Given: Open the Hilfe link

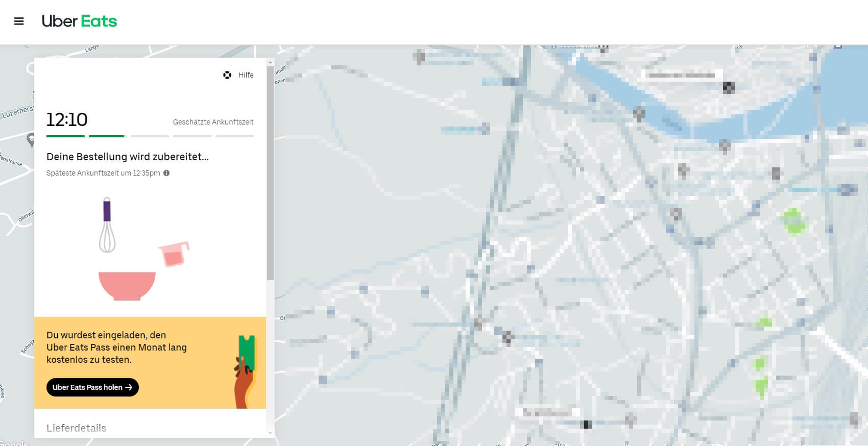Looking at the screenshot, I should click(x=246, y=75).
